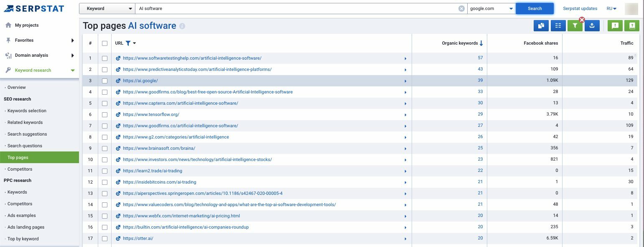This screenshot has height=247, width=644.
Task: Open external link icon for brainasoft.com row
Action: pyautogui.click(x=118, y=148)
